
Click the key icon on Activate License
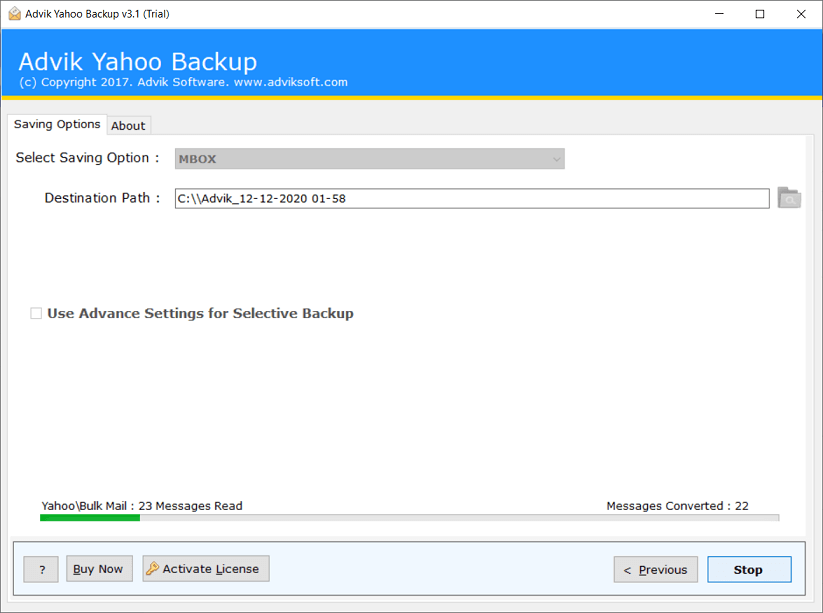[x=152, y=568]
